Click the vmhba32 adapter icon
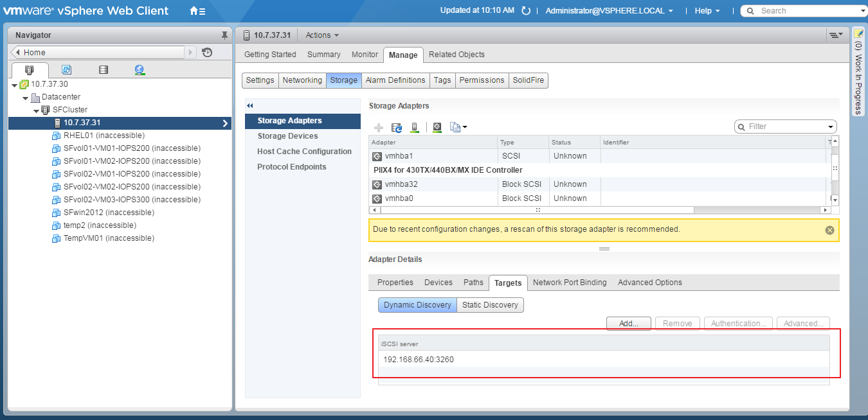Screen dimensions: 868x420 (x=377, y=184)
